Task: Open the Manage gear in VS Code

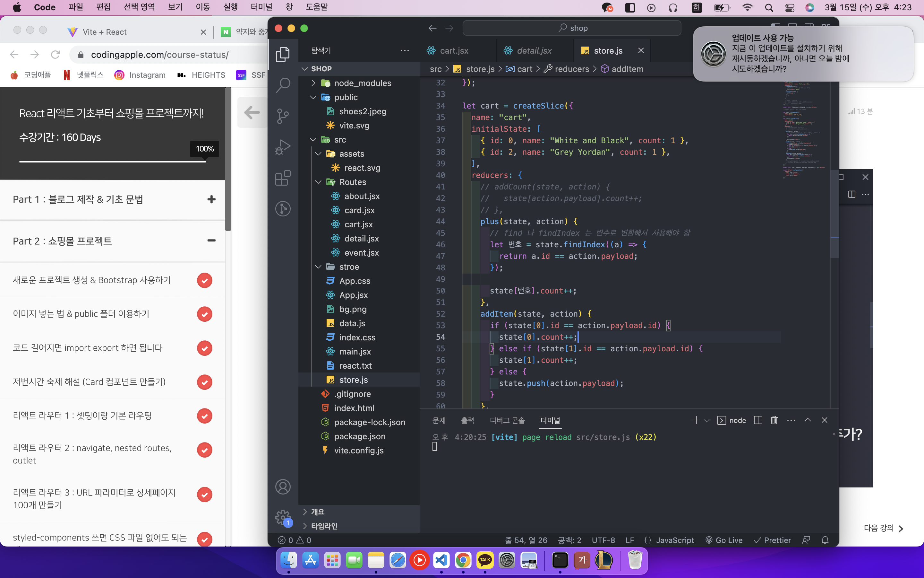Action: point(283,517)
